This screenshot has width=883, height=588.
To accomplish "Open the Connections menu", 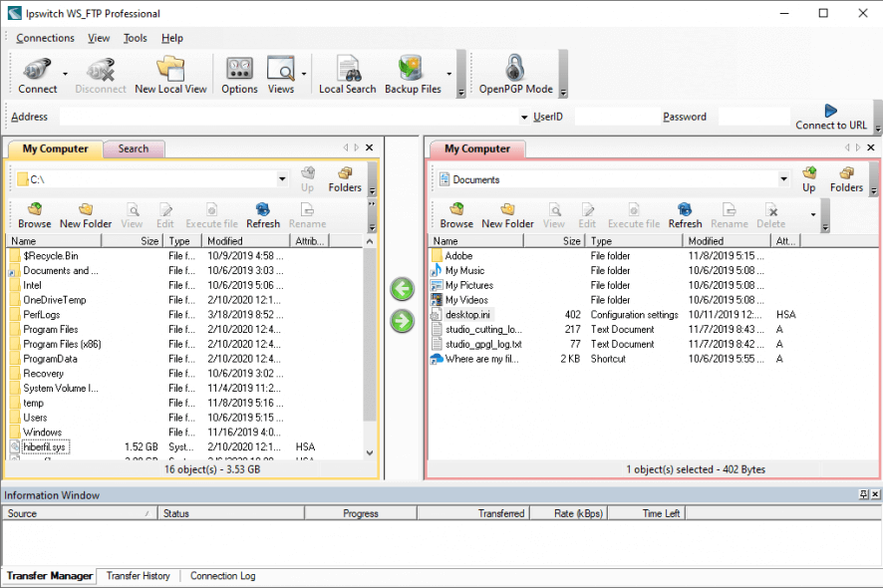I will pos(45,38).
